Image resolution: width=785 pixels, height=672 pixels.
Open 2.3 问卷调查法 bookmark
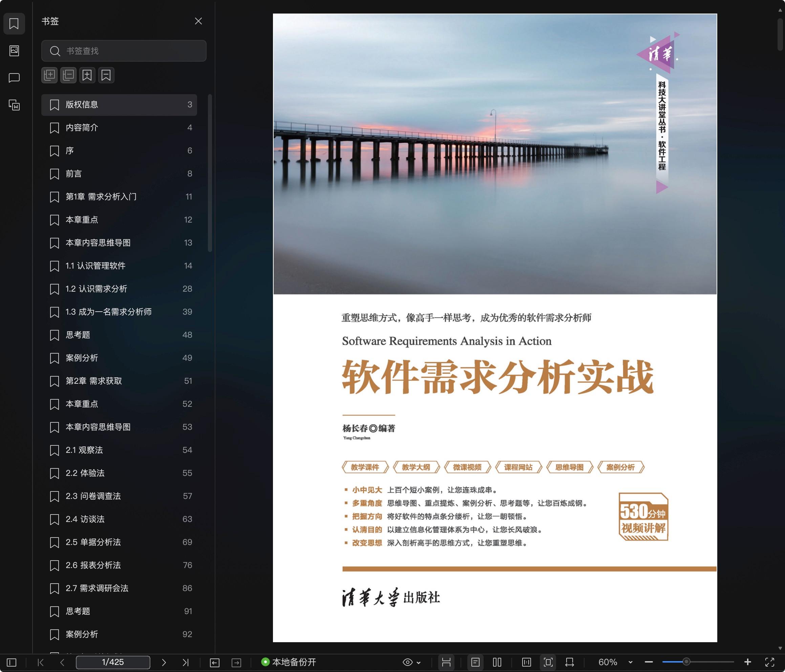(119, 496)
